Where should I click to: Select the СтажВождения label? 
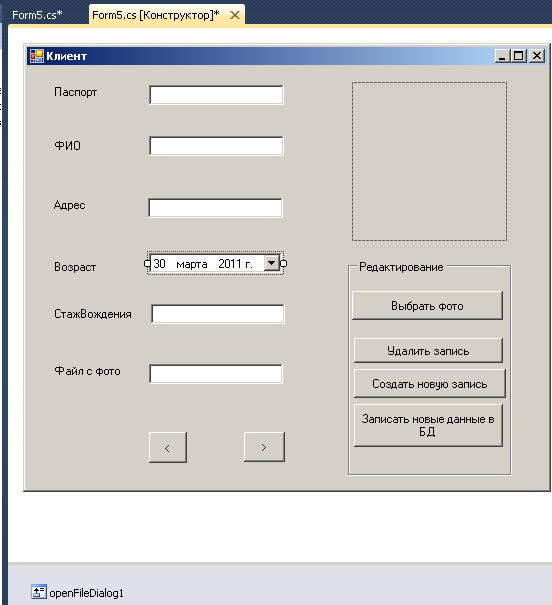click(x=93, y=314)
